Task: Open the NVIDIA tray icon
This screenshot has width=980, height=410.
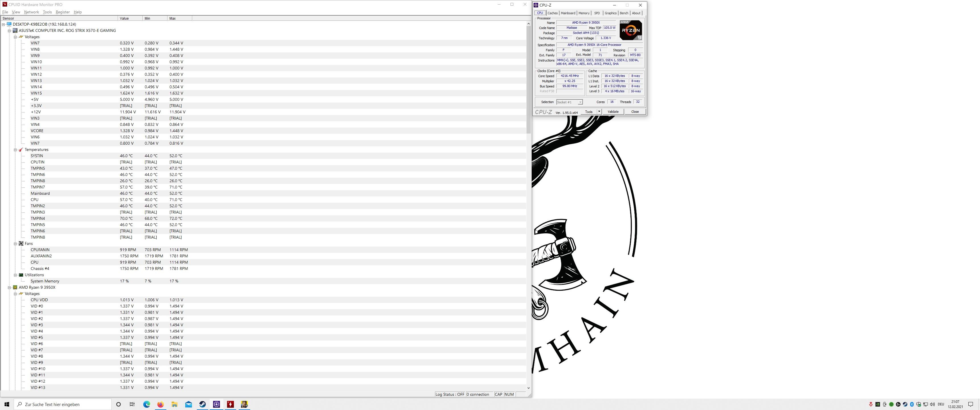Action: pos(878,404)
